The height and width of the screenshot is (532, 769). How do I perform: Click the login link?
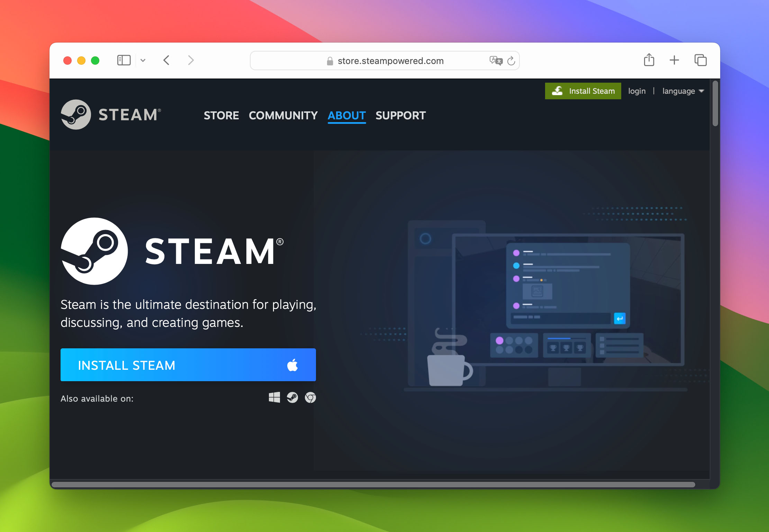(x=637, y=91)
